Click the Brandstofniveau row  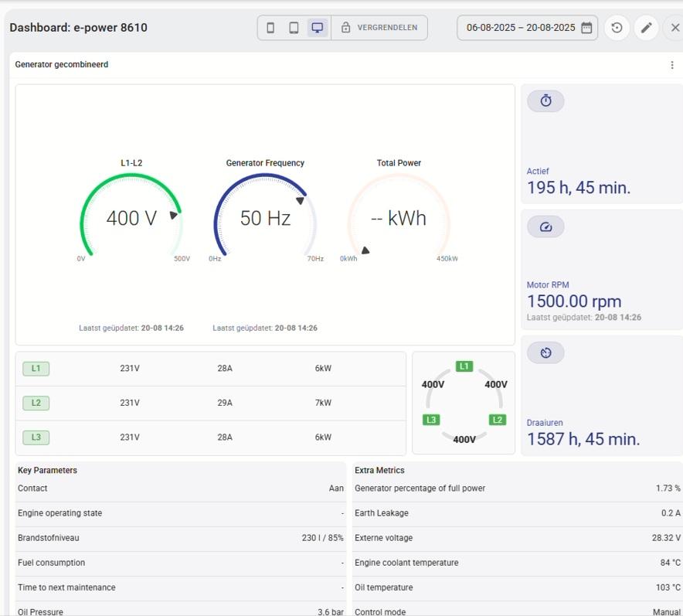coord(181,538)
